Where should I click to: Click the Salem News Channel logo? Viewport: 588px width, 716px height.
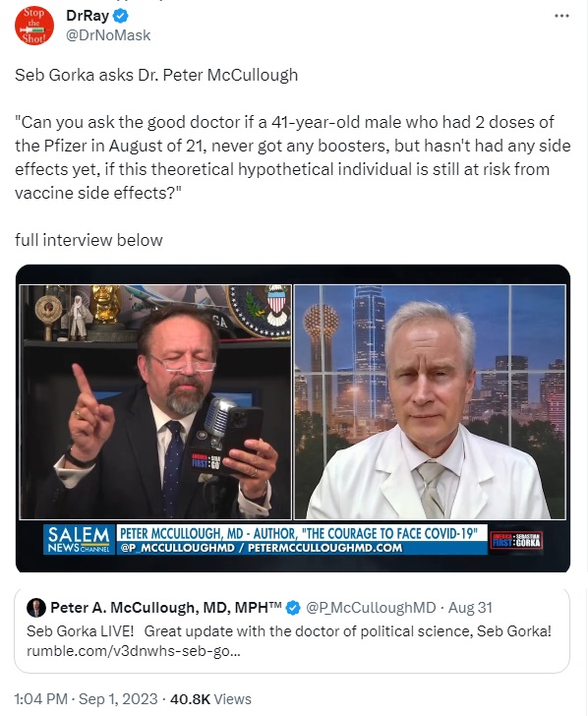[79, 539]
